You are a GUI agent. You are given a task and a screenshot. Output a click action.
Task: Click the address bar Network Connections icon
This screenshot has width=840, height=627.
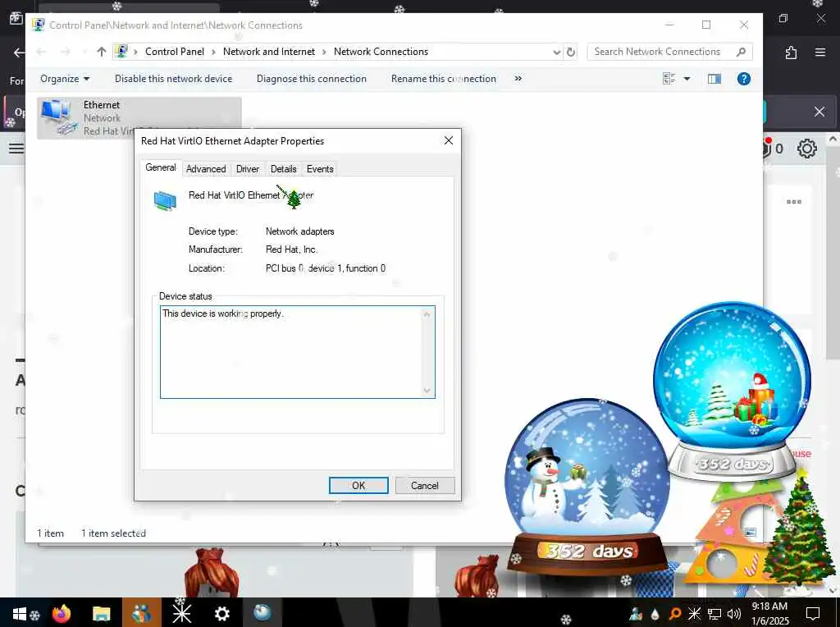(121, 52)
